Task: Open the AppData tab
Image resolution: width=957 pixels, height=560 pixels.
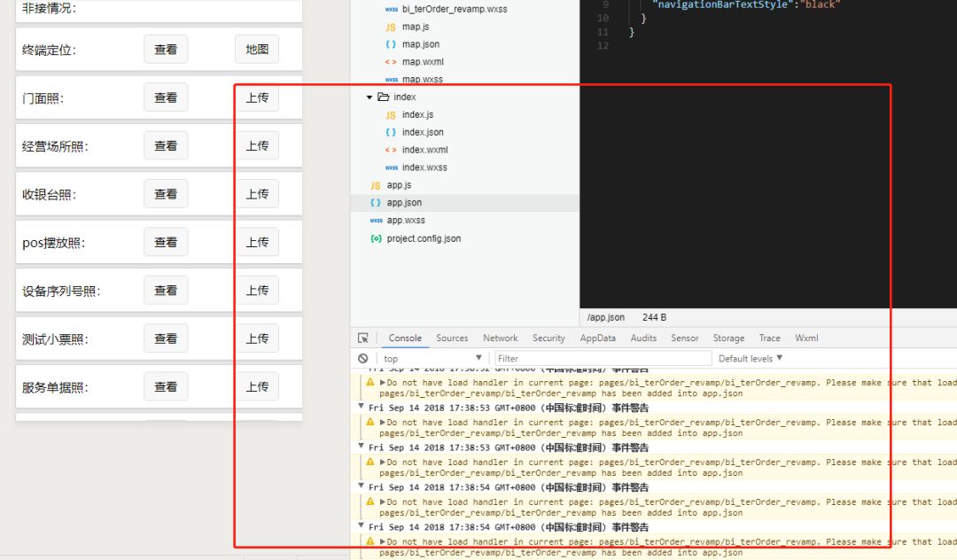Action: click(597, 338)
